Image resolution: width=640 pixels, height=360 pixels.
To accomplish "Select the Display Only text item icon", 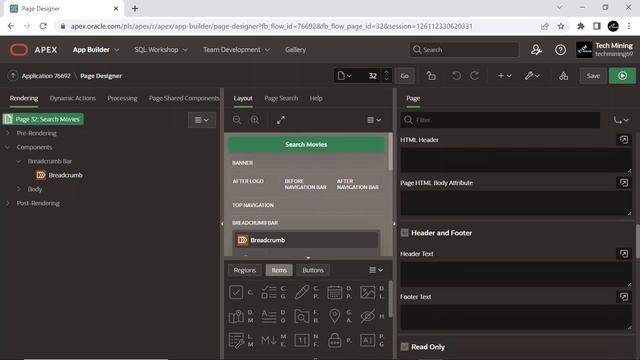I will [x=269, y=316].
